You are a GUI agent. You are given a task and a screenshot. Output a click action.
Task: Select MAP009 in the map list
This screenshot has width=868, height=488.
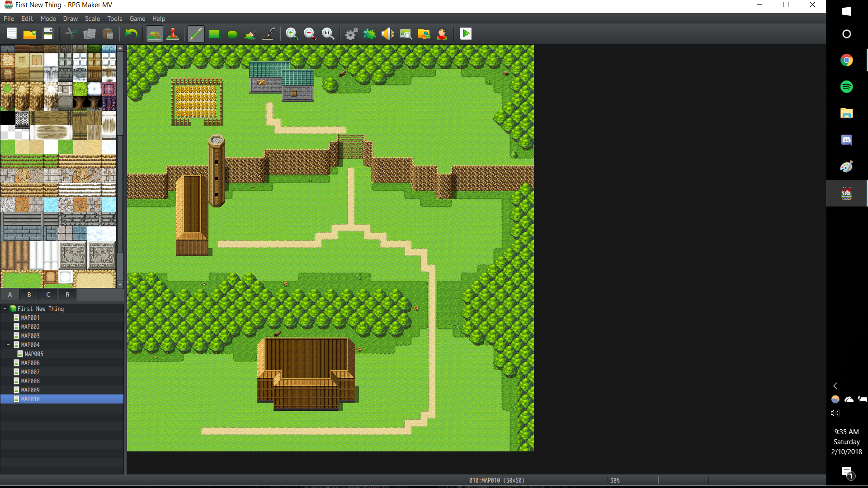pos(30,390)
